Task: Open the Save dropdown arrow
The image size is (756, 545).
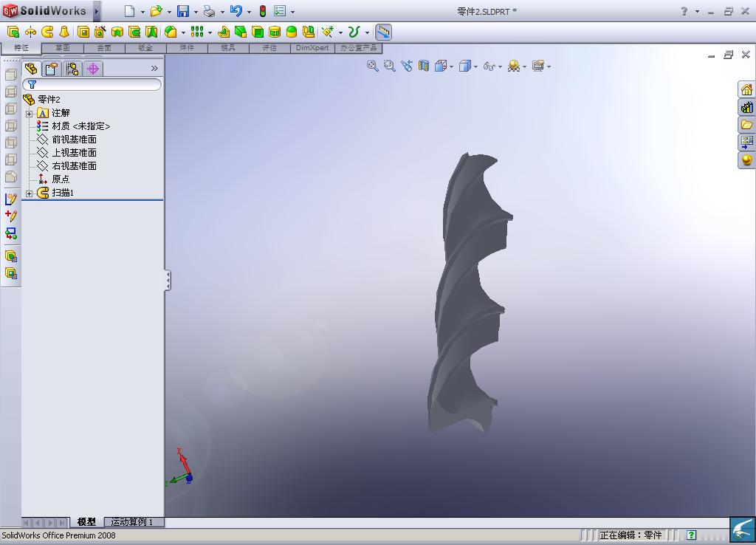Action: pos(196,12)
